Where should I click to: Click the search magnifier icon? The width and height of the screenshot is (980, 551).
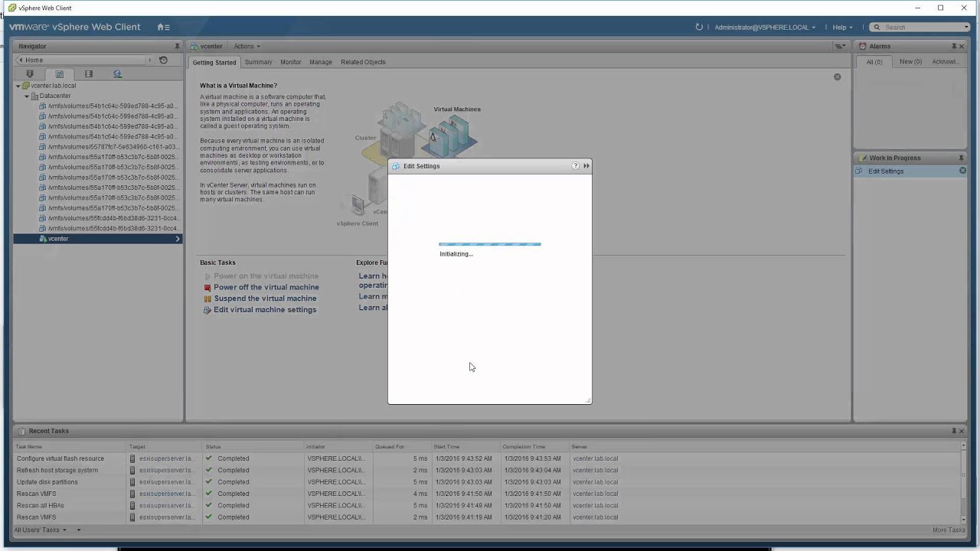point(877,27)
